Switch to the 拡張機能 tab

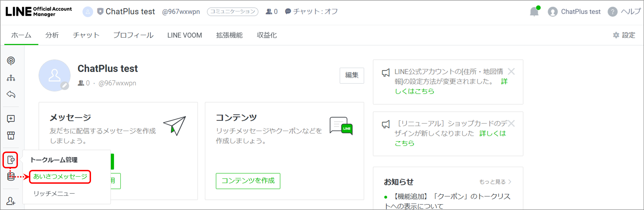click(229, 35)
